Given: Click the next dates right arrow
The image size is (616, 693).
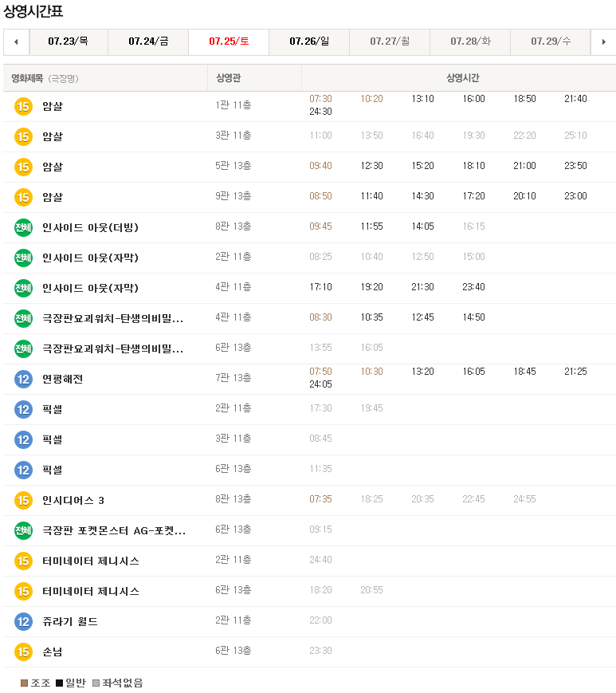Looking at the screenshot, I should (x=602, y=41).
